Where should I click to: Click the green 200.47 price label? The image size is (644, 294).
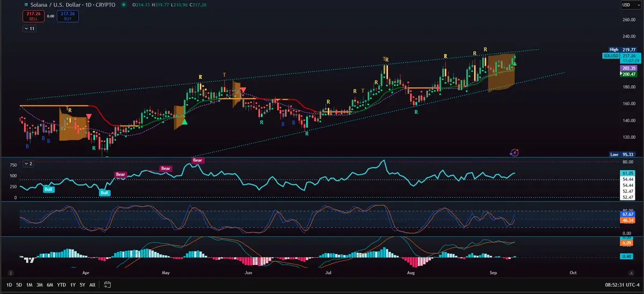click(629, 74)
